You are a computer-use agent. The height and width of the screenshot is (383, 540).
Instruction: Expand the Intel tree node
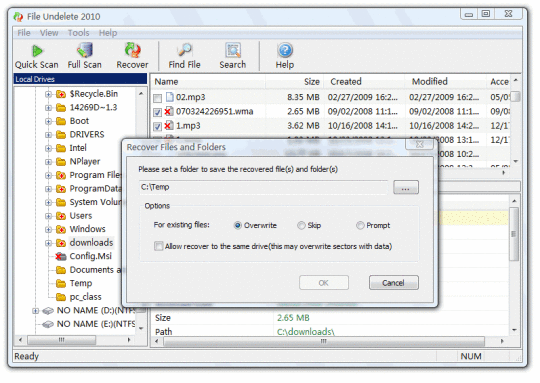point(48,148)
